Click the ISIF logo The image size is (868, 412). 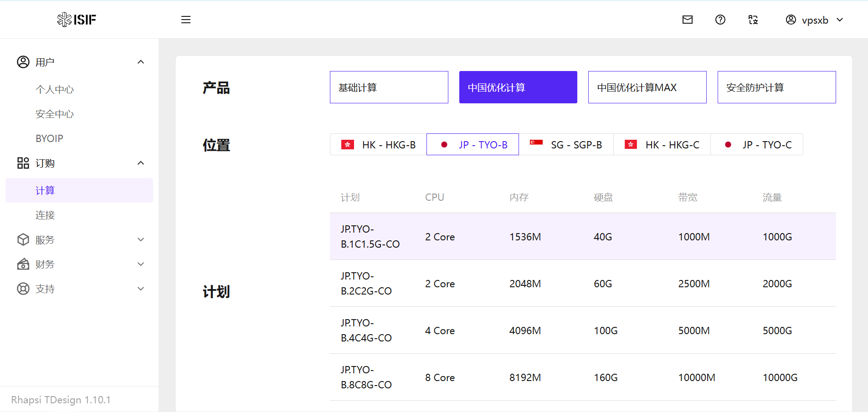point(77,20)
